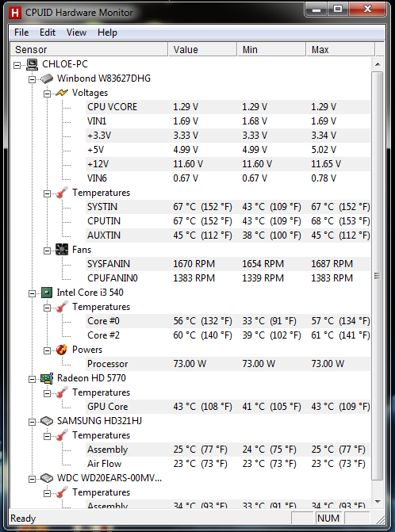The width and height of the screenshot is (395, 532).
Task: Select the +3.3V voltage row
Action: 228,136
